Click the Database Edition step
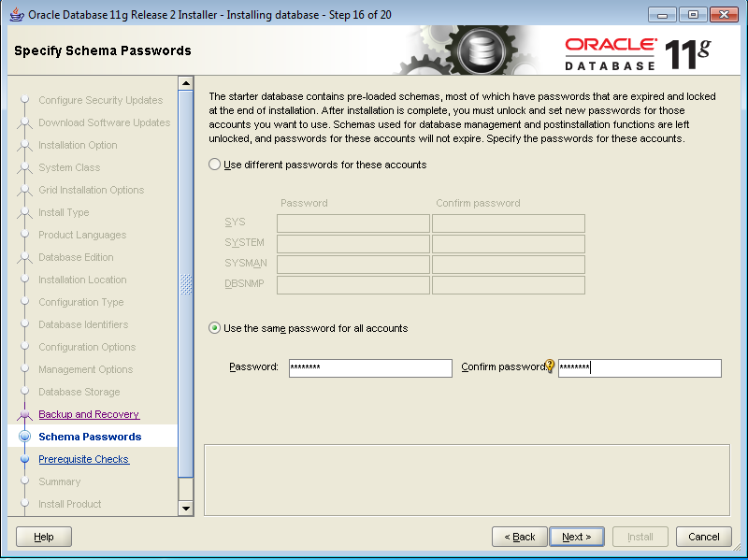Screen dimensions: 748x560 click(76, 257)
